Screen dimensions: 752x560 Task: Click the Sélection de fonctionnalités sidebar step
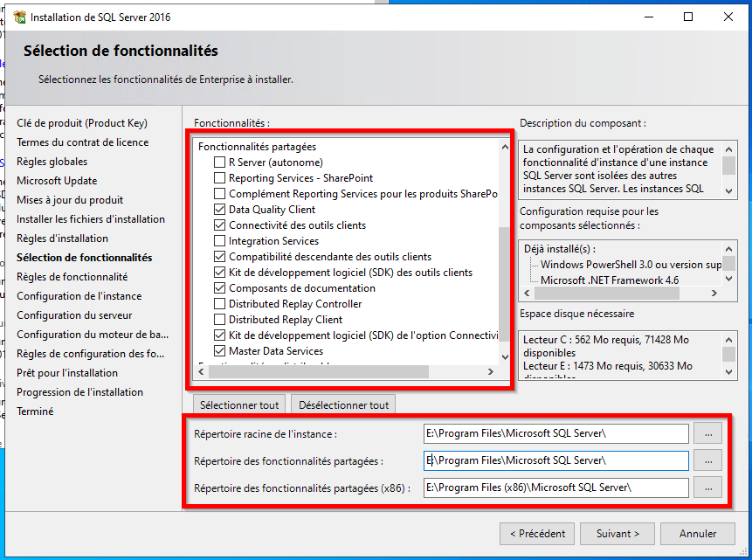84,257
